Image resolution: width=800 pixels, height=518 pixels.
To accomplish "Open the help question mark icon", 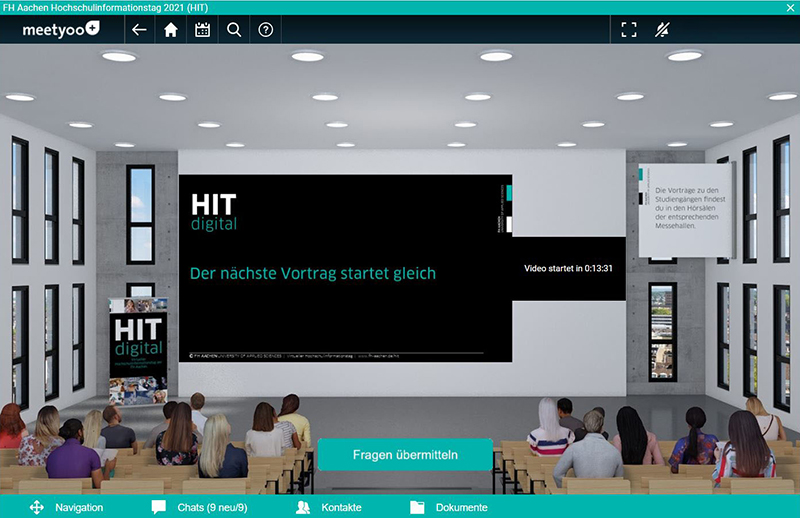I will tap(265, 30).
